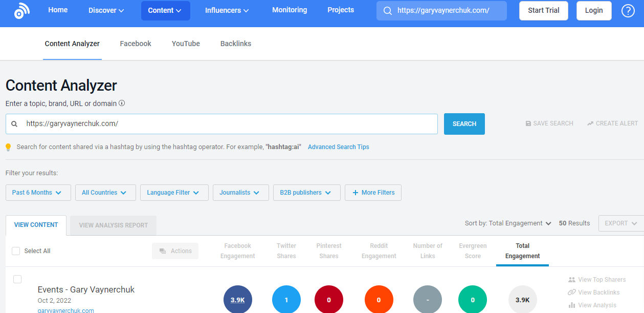Image resolution: width=644 pixels, height=313 pixels.
Task: Click the Content Analyzer search input field
Action: [x=221, y=124]
